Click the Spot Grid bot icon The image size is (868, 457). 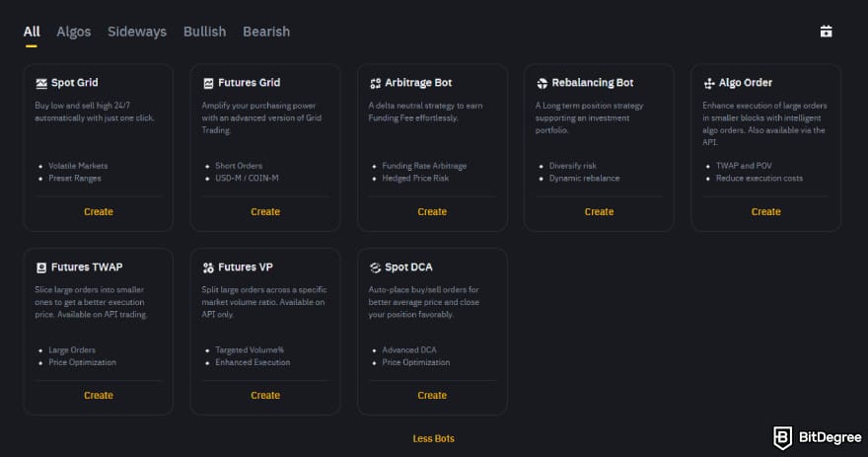click(41, 84)
